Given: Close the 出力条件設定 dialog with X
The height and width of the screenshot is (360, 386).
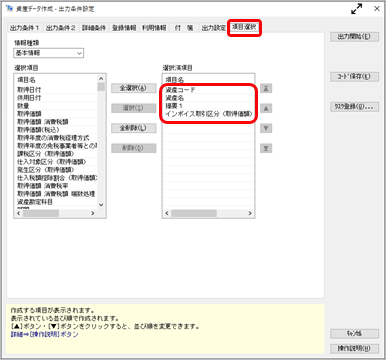Looking at the screenshot, I should coord(377,9).
